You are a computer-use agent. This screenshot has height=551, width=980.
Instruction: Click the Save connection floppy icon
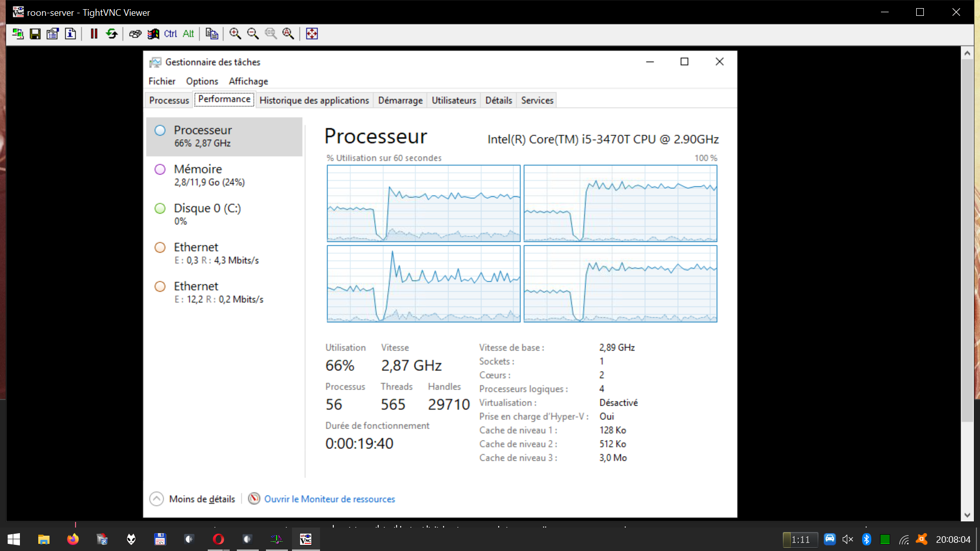[x=35, y=34]
